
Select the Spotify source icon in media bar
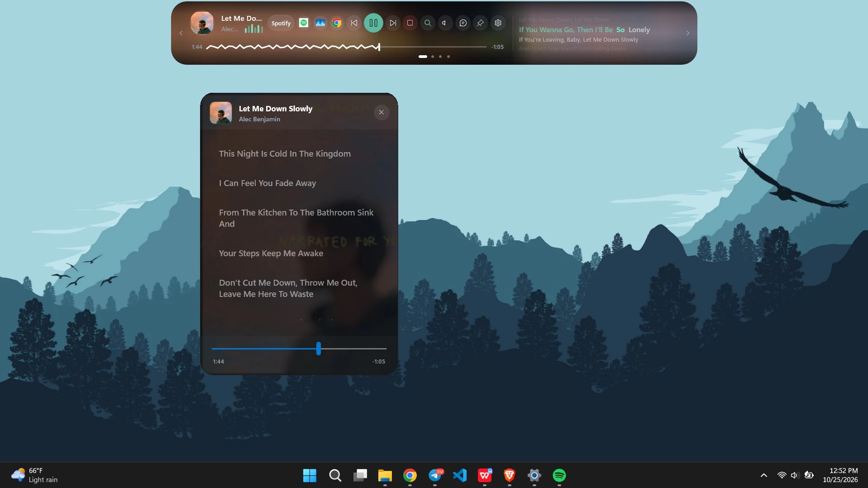coord(304,23)
